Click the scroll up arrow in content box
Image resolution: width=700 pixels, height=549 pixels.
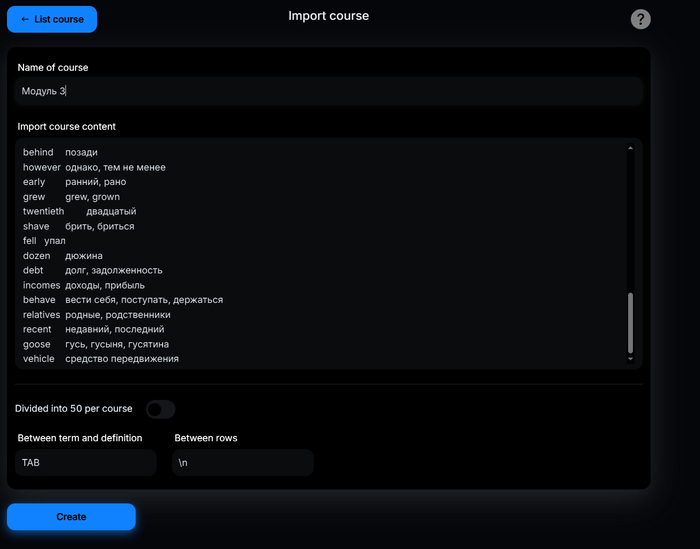[630, 148]
